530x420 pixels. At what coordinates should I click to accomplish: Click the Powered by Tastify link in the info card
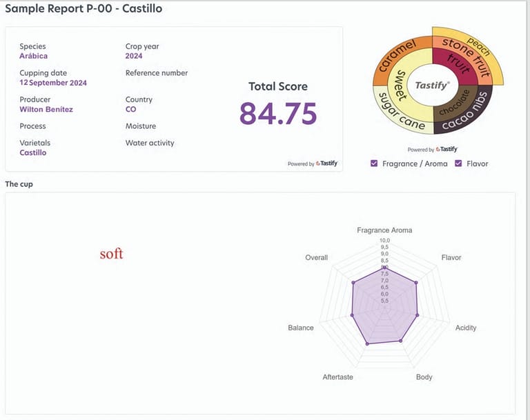click(x=313, y=164)
